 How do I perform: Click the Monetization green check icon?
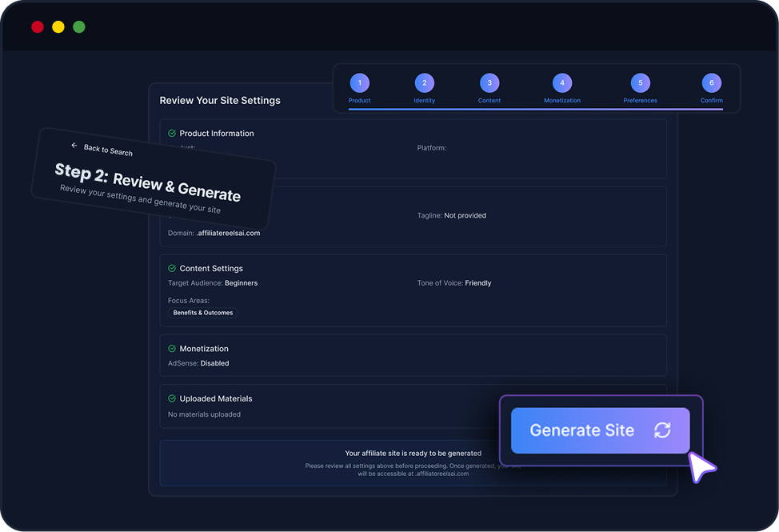172,349
